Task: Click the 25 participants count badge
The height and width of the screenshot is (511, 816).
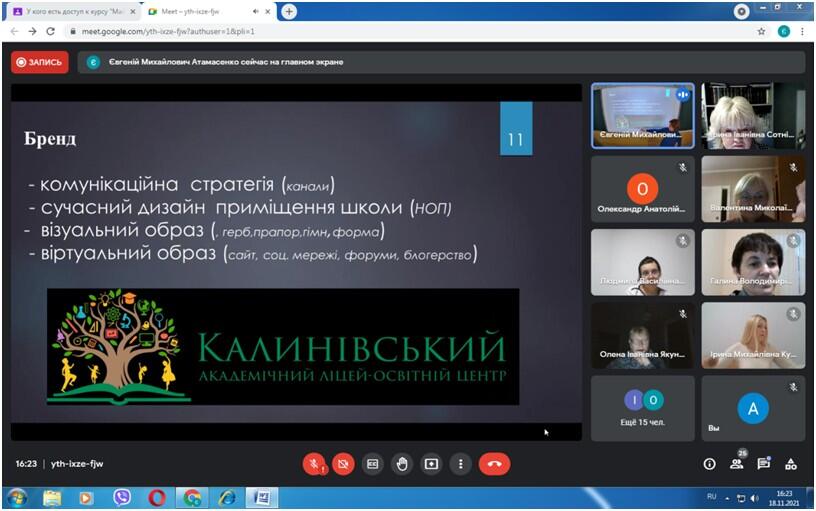Action: click(743, 453)
